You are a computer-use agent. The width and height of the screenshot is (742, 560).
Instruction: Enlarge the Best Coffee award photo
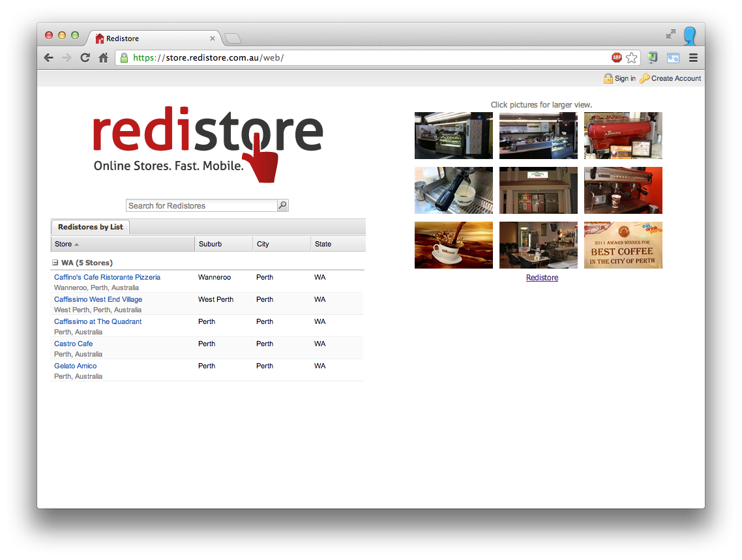point(623,245)
